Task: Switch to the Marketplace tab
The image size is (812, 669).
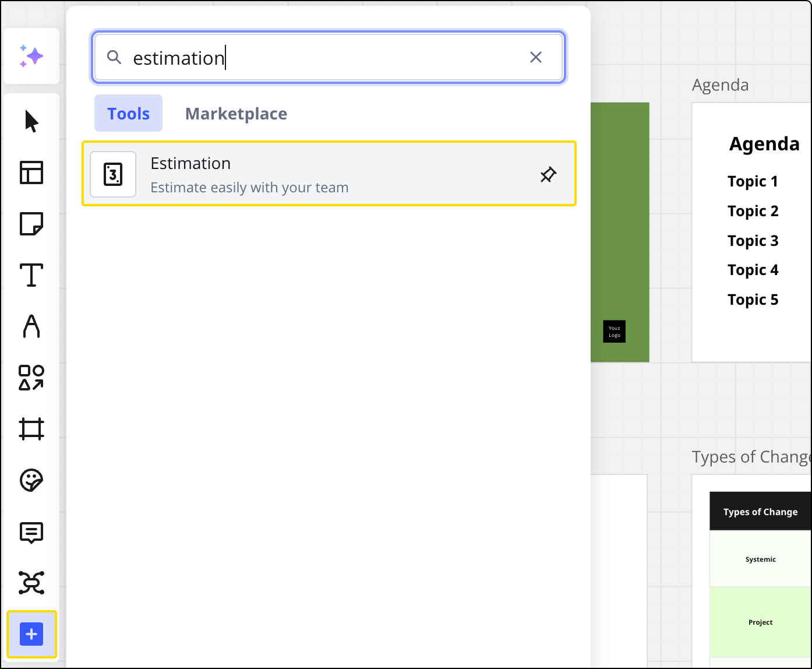Action: 236,114
